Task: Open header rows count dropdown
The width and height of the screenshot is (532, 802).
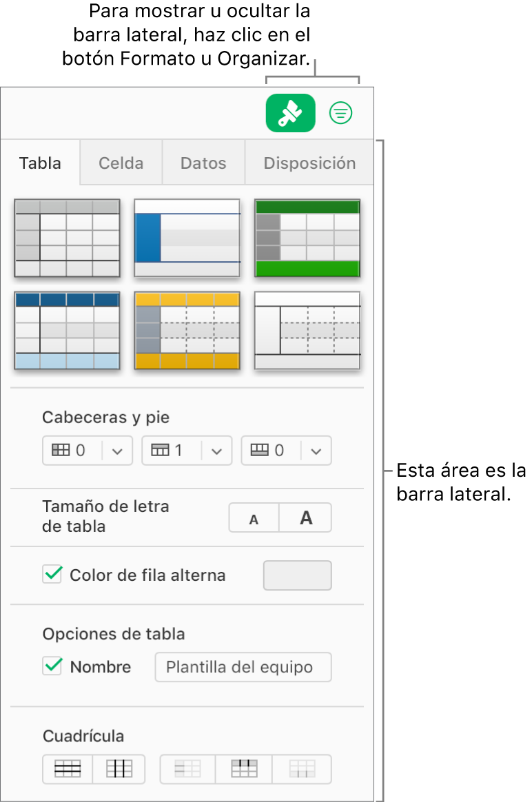Action: [x=216, y=451]
